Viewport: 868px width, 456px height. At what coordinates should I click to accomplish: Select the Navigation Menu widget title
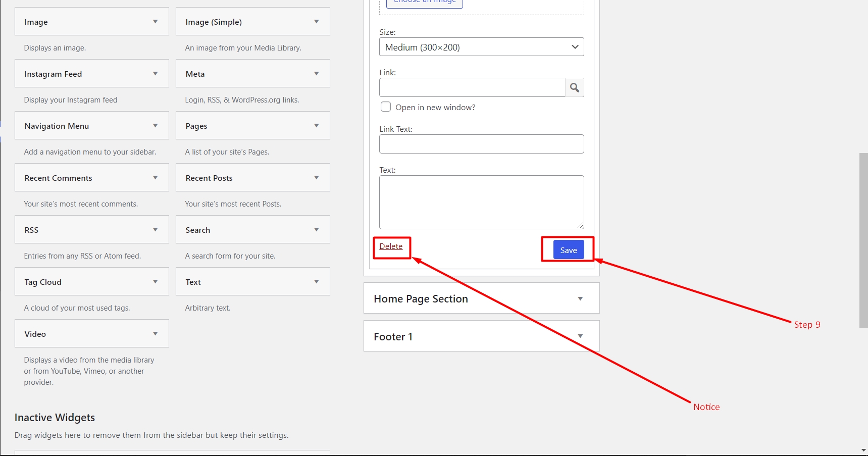[x=57, y=126]
